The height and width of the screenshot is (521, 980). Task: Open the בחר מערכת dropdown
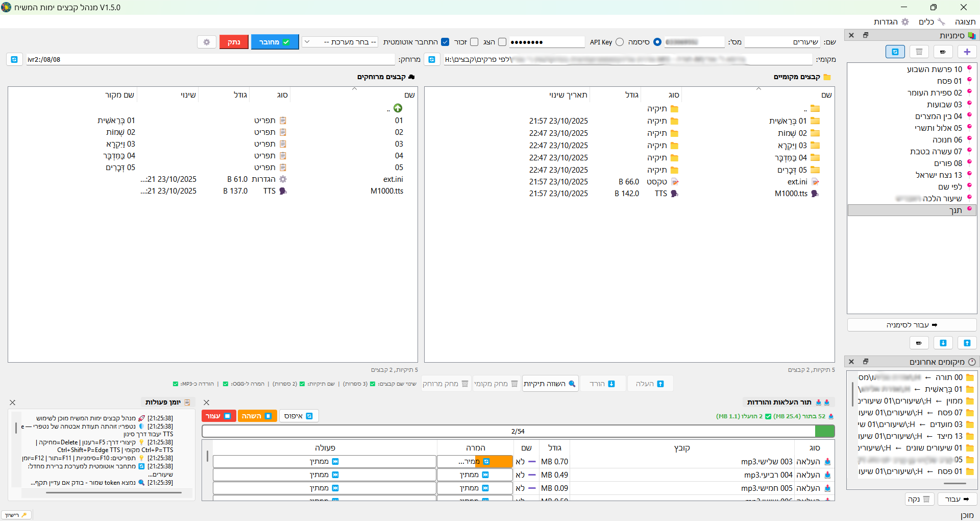coord(340,42)
